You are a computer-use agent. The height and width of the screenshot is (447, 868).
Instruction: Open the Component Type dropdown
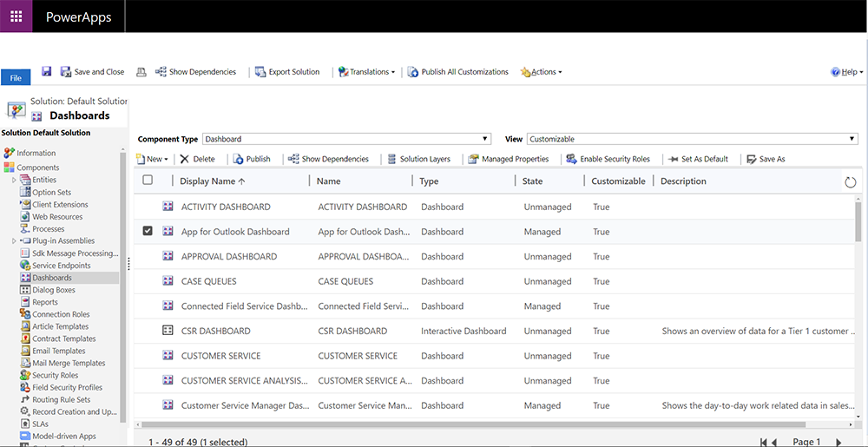click(x=346, y=139)
